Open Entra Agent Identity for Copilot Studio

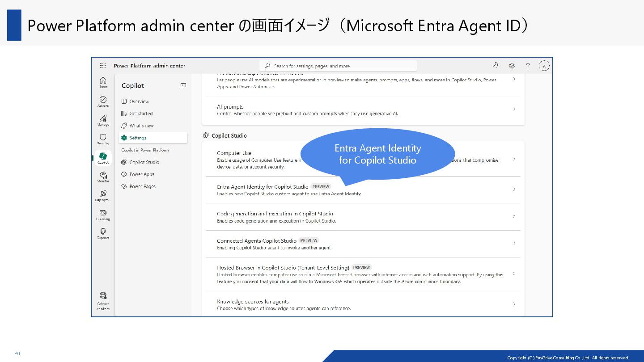(363, 190)
